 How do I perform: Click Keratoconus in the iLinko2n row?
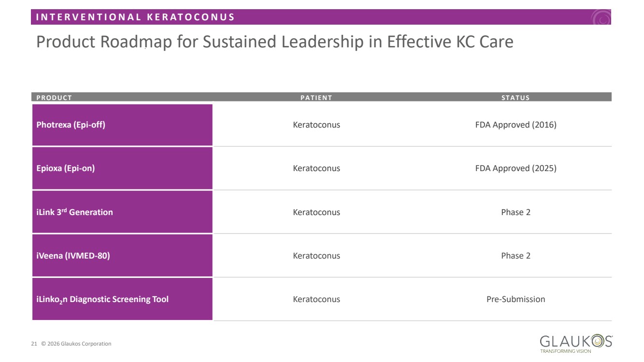(x=316, y=299)
